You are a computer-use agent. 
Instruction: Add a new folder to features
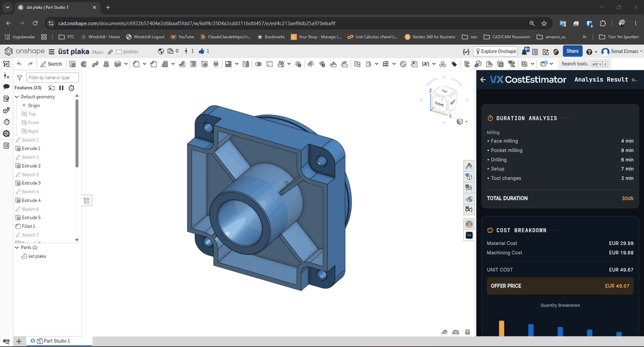[x=51, y=88]
